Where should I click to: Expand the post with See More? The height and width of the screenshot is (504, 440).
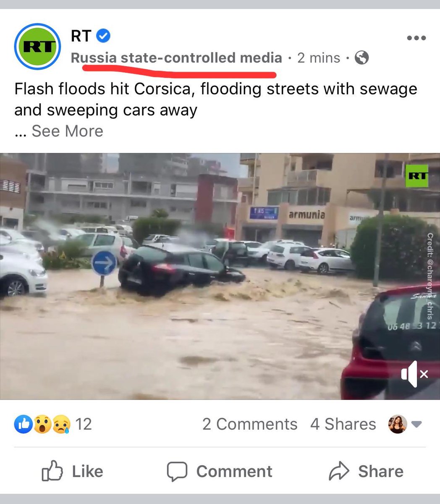67,131
